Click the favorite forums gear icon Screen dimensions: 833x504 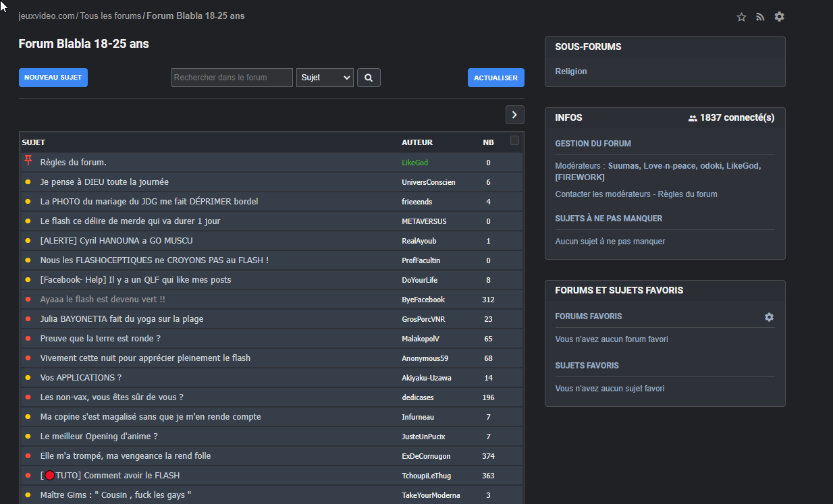click(769, 317)
